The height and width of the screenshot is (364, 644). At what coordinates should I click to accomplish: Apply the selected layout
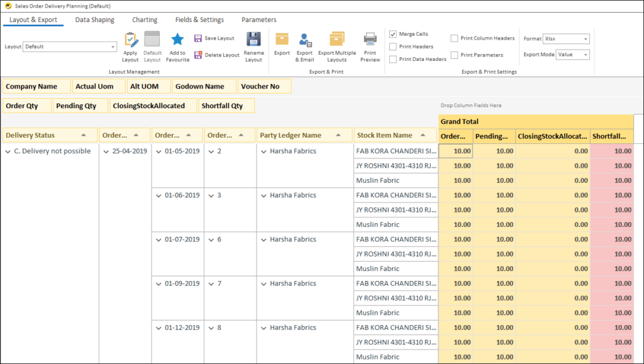130,46
